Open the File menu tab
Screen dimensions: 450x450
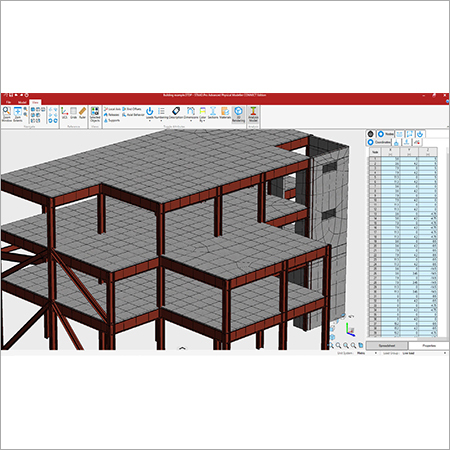[9, 102]
